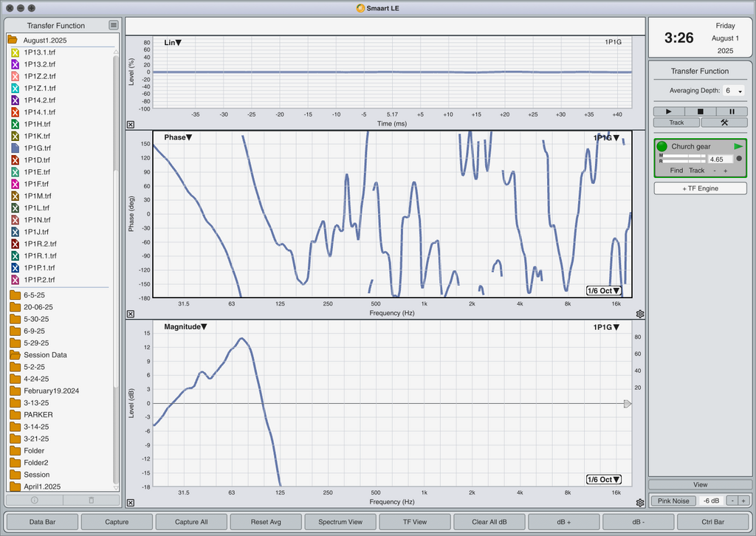Toggle visibility of trace 1P14.2.trf

[15, 100]
